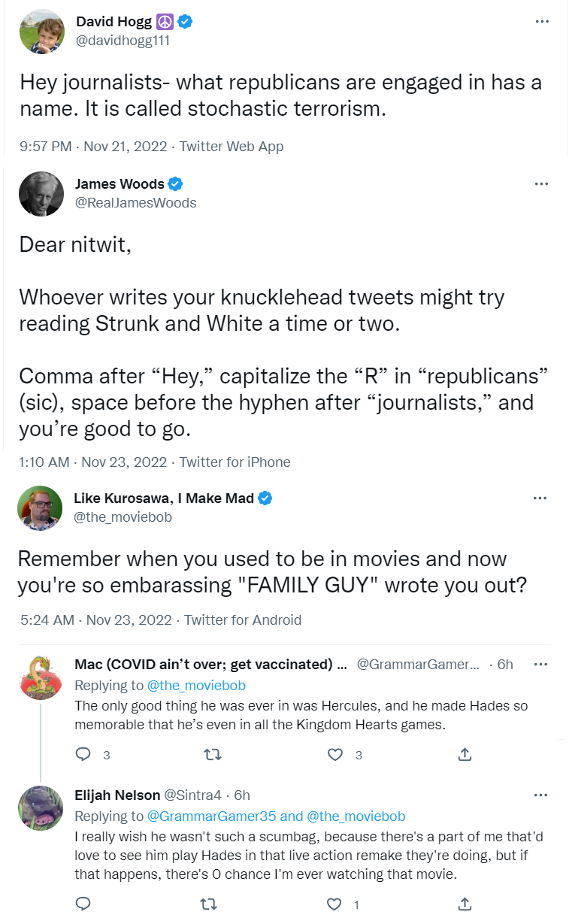
Task: Open more options on the_moviebob's tweet
Action: (540, 498)
